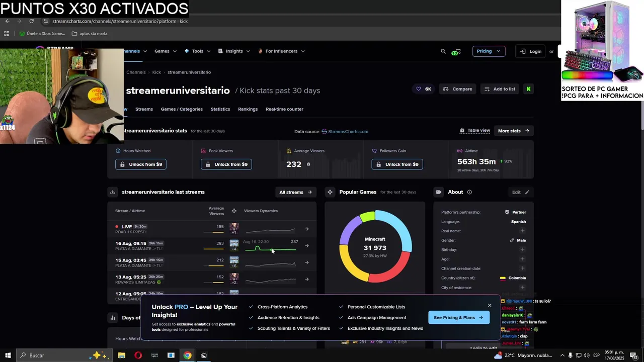Click the About Edit button
644x362 pixels.
point(521,192)
